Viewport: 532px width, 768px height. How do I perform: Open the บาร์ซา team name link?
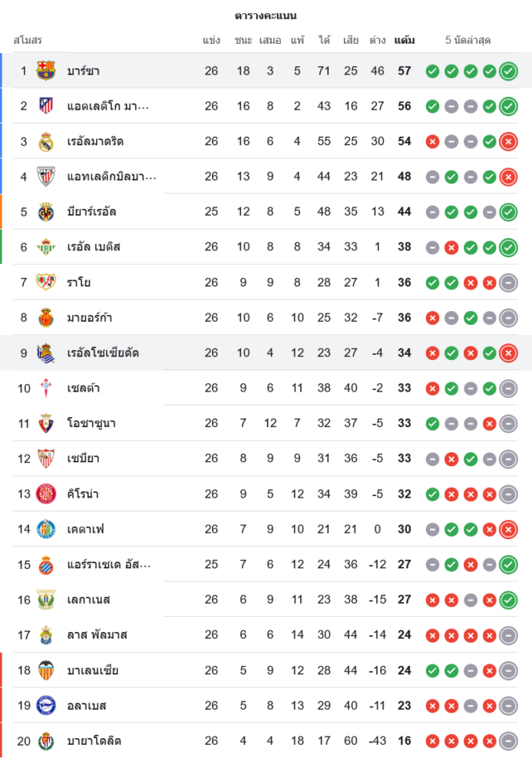click(x=83, y=71)
